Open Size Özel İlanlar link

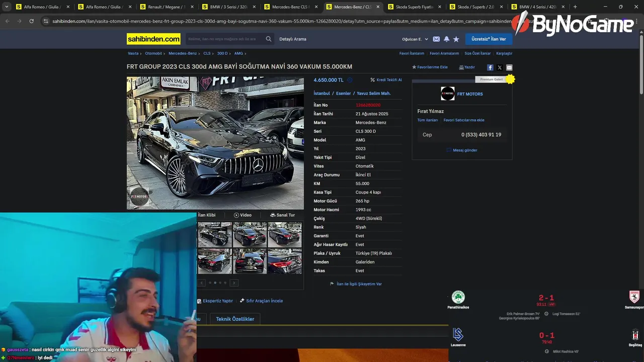(477, 53)
